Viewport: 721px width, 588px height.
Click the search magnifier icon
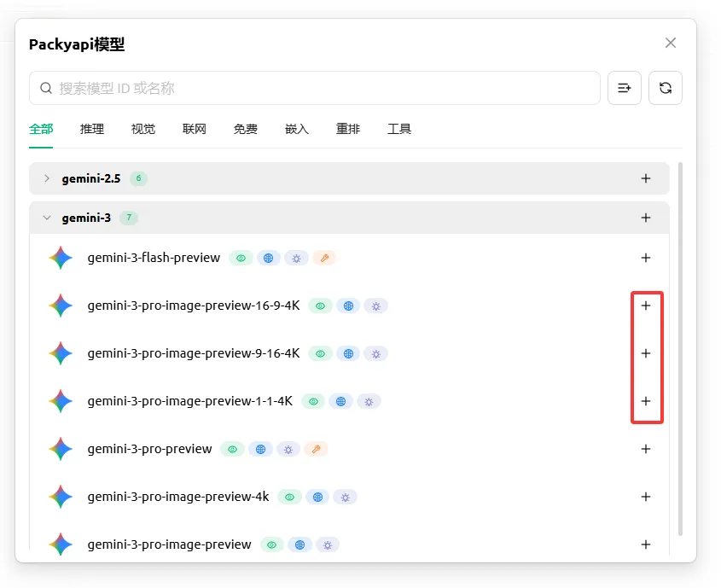[x=45, y=88]
